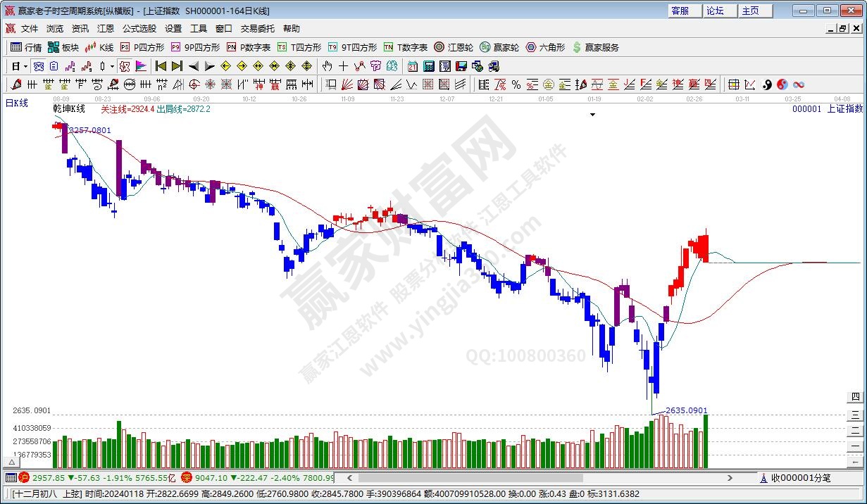Expand the period dropdown arrow beside 日 button
The height and width of the screenshot is (504, 867).
coord(26,67)
